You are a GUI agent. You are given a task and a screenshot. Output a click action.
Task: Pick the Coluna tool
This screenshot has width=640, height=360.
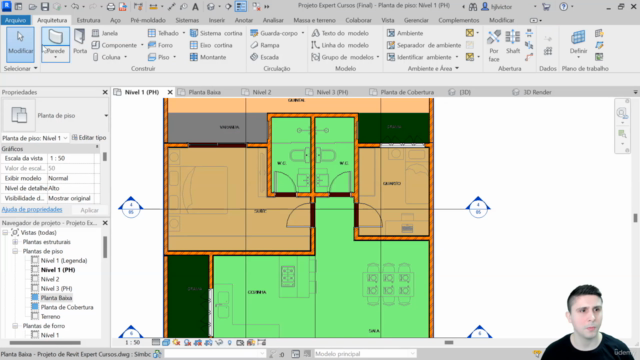(x=107, y=57)
